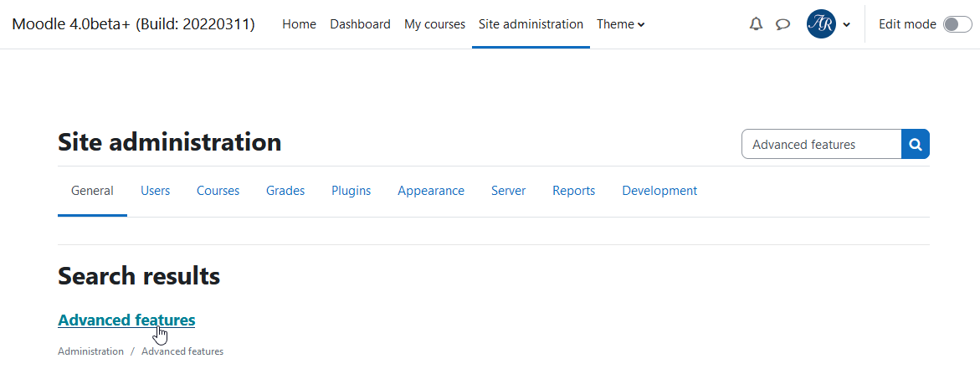This screenshot has height=374, width=980.
Task: Open the messaging speech bubble icon
Action: click(x=782, y=24)
